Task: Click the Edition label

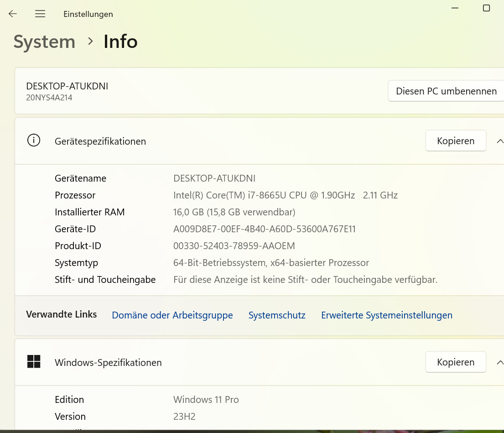Action: (x=69, y=400)
